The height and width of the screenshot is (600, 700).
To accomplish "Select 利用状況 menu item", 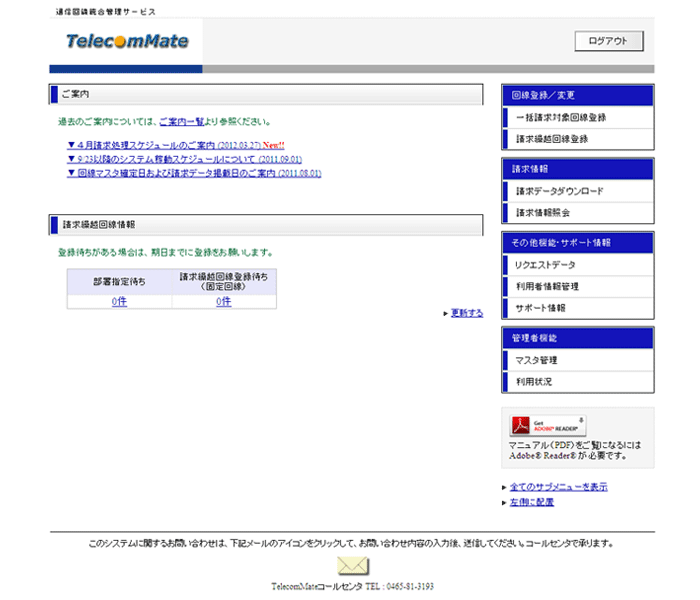I will (x=578, y=382).
